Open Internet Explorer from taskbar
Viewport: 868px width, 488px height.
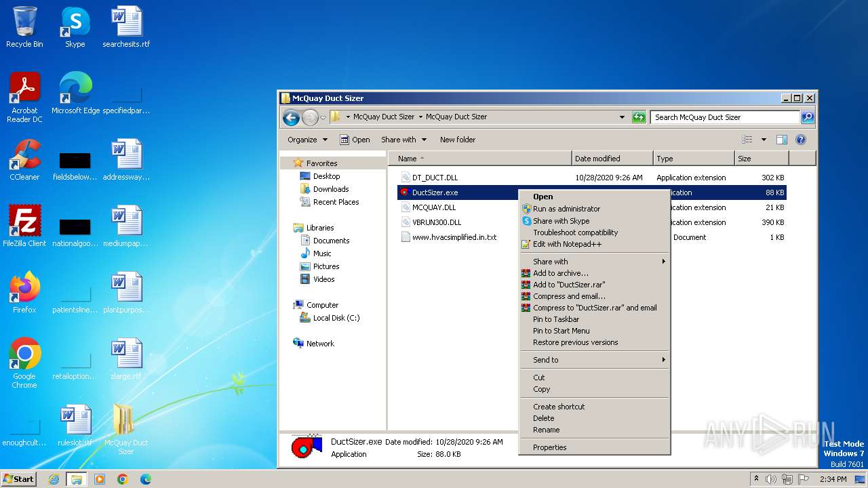point(54,479)
